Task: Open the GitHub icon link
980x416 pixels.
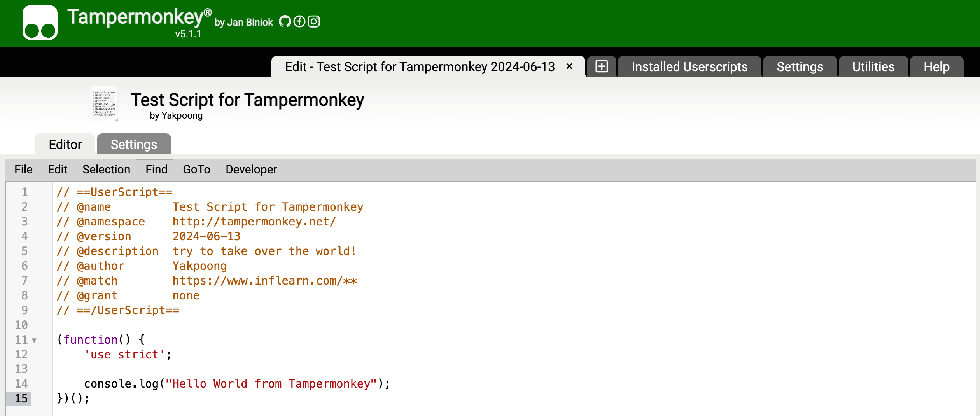Action: tap(285, 22)
